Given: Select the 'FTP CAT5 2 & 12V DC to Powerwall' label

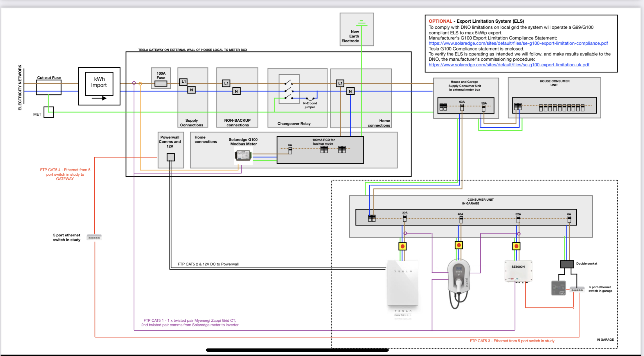Looking at the screenshot, I should point(208,264).
